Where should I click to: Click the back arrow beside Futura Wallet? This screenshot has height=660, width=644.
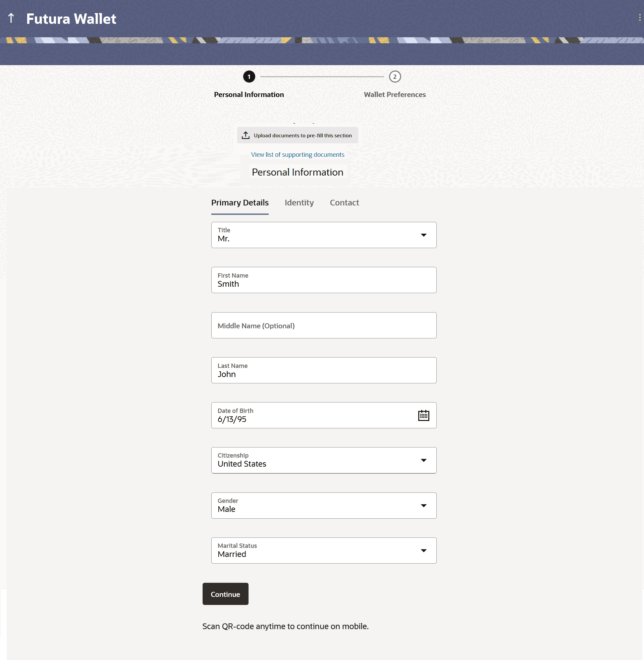[11, 18]
